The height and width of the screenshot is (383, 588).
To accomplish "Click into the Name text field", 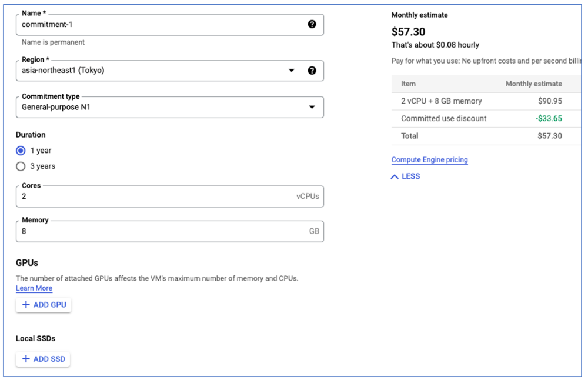I will coord(159,25).
